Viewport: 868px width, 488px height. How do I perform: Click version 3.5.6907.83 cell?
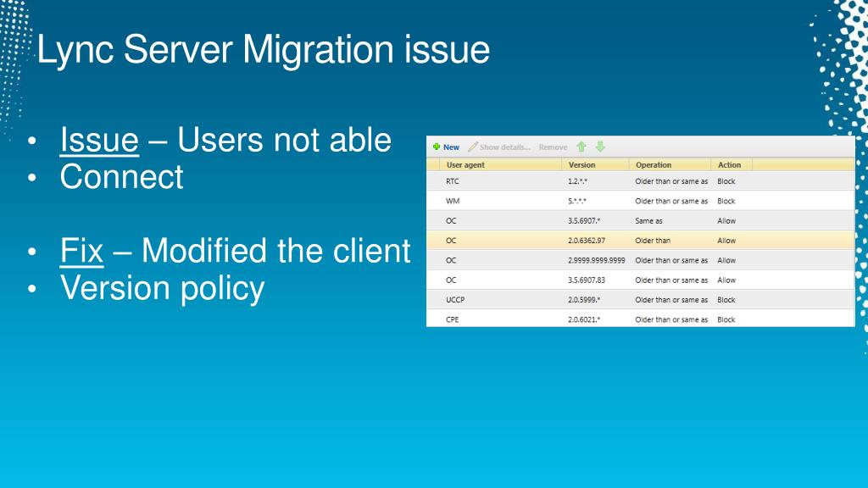pyautogui.click(x=587, y=280)
